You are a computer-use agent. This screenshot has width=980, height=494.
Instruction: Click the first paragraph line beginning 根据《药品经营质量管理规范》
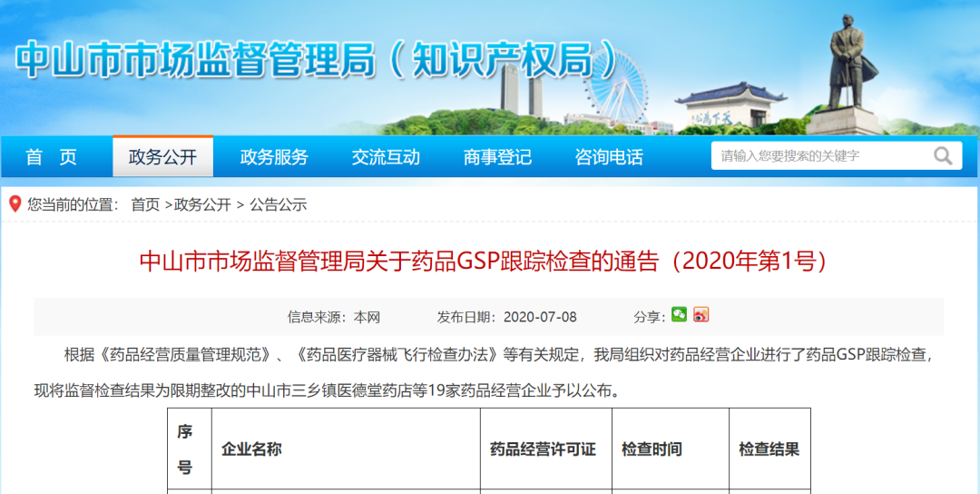(499, 354)
